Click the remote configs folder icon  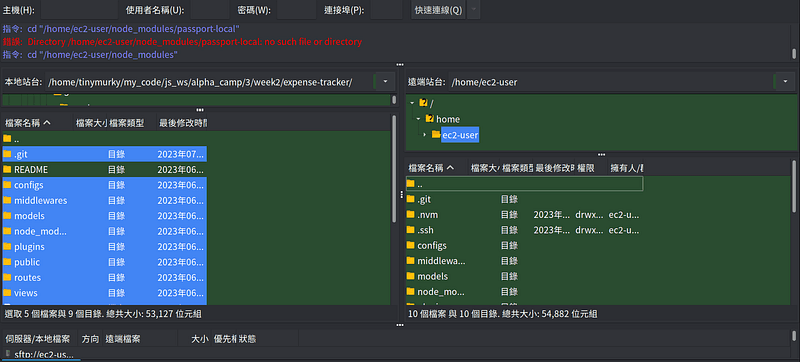[411, 246]
